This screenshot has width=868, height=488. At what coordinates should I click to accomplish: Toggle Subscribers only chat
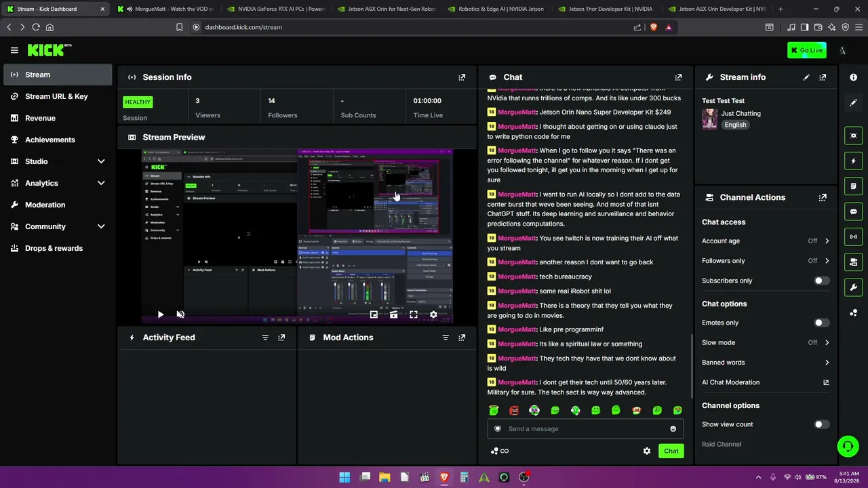coord(821,281)
